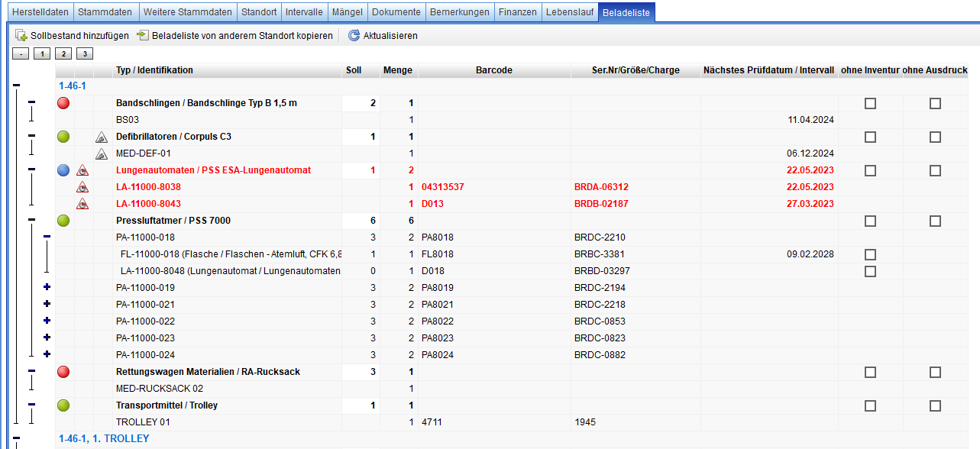The image size is (980, 449).
Task: Click the Beladeliste kopieren icon
Action: click(x=143, y=36)
